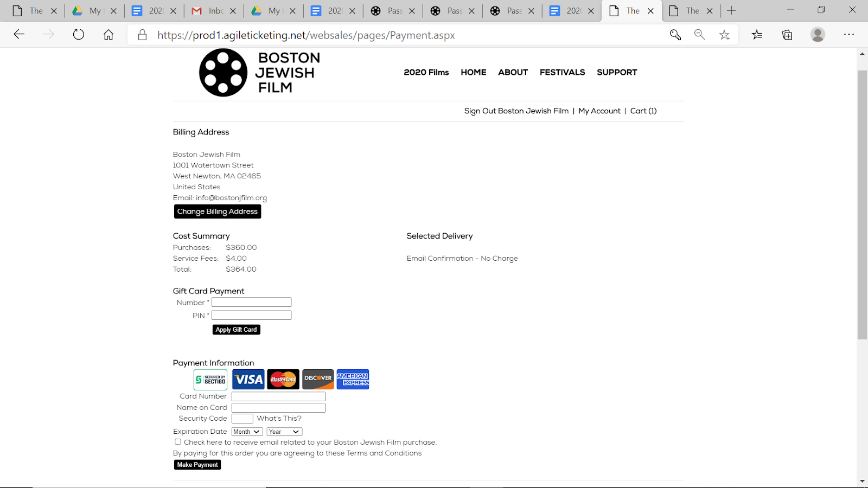Open the FESTIVALS menu item
This screenshot has width=868, height=488.
point(563,72)
